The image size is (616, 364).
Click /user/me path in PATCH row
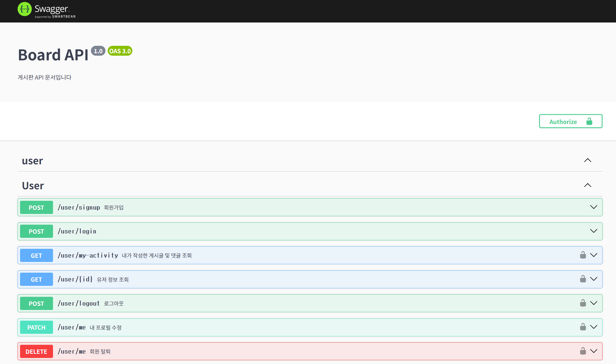72,327
